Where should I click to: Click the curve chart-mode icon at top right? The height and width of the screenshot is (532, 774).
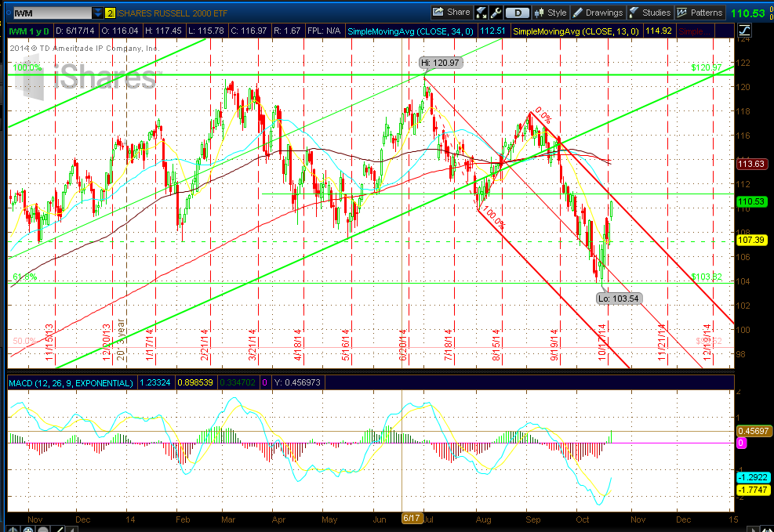click(744, 31)
